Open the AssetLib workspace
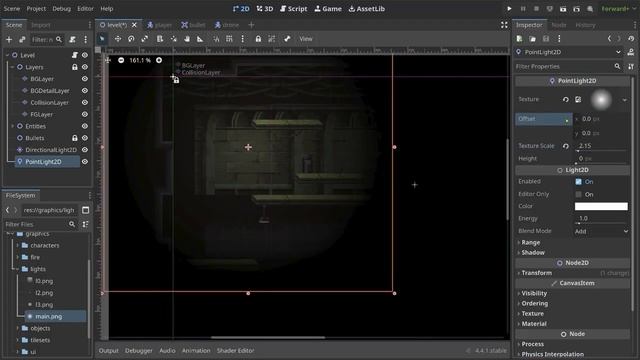The image size is (640, 360). click(x=367, y=9)
